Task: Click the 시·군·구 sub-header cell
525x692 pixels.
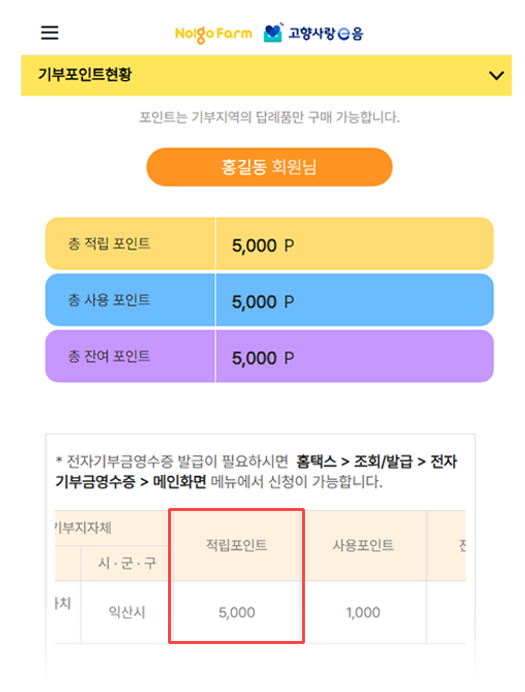Action: click(x=127, y=563)
